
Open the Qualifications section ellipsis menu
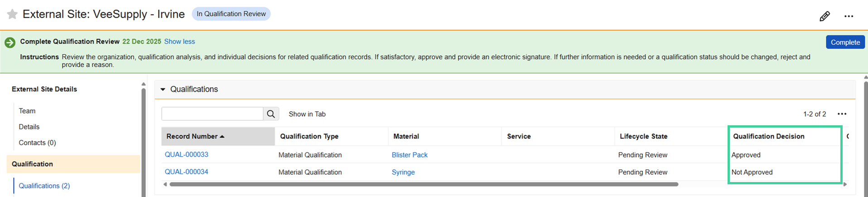842,114
